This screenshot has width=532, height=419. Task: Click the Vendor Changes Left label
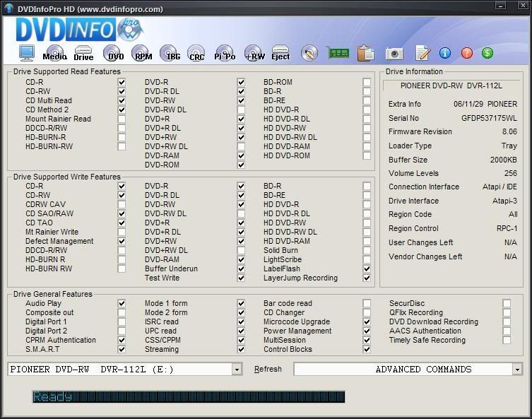tap(425, 256)
